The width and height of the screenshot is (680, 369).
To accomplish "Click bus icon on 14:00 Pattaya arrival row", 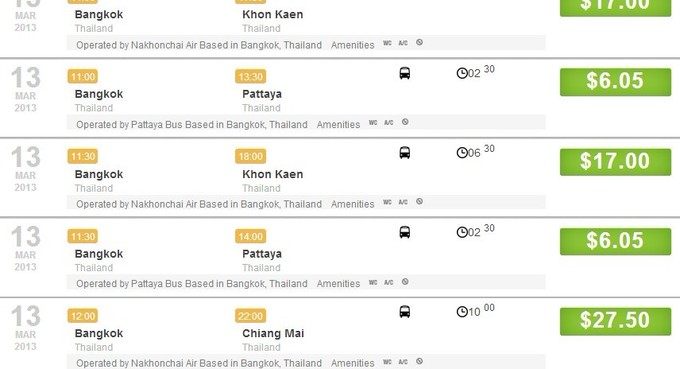I will 405,232.
